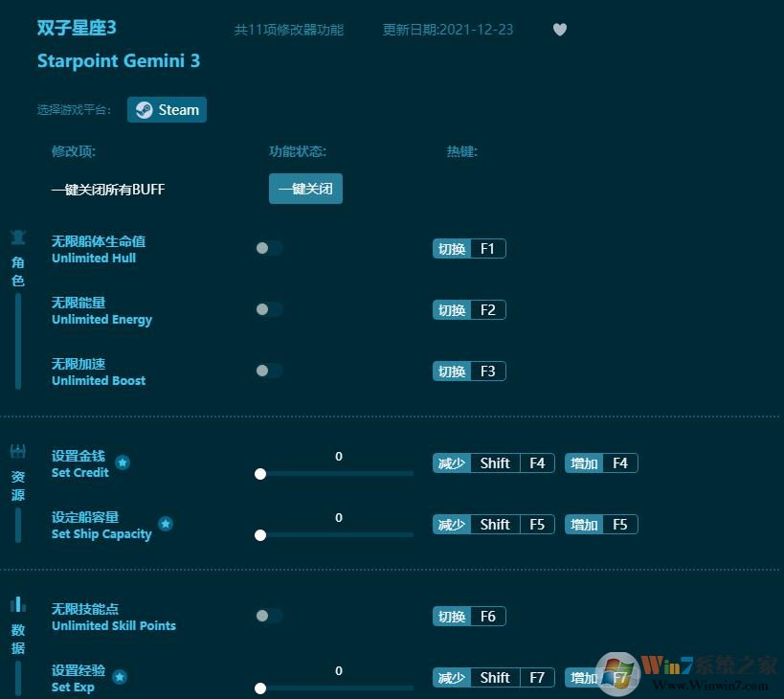This screenshot has width=784, height=699.
Task: Enable the Unlimited Boost toggle
Action: click(269, 371)
